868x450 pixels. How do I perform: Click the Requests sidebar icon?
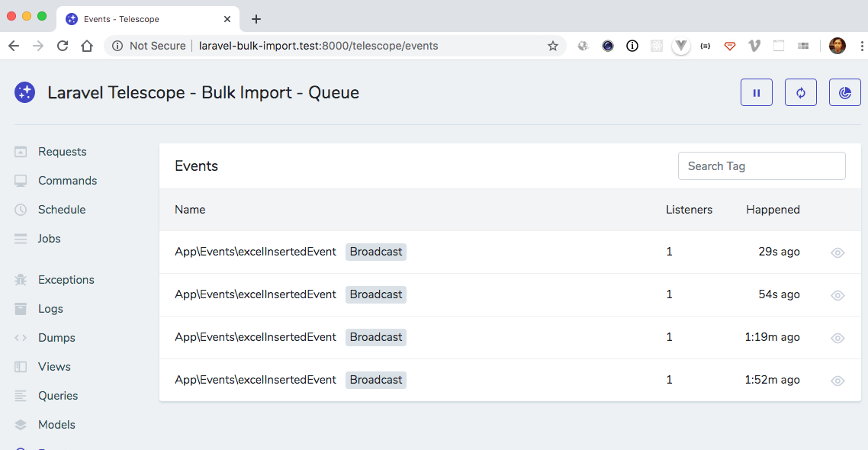coord(21,152)
